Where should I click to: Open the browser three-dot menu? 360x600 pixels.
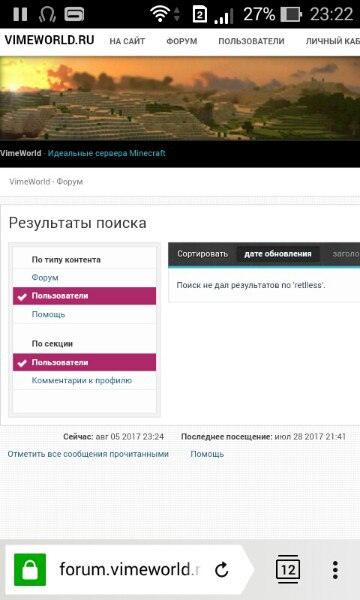click(335, 570)
